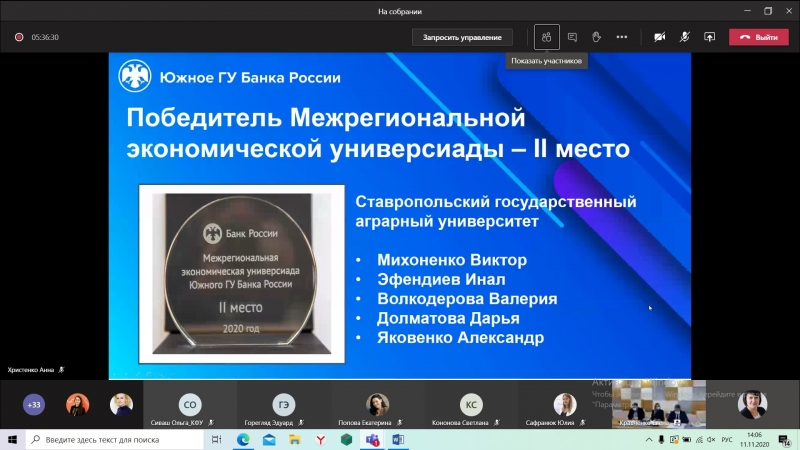The height and width of the screenshot is (450, 800).
Task: Open Task View from the taskbar
Action: 216,439
